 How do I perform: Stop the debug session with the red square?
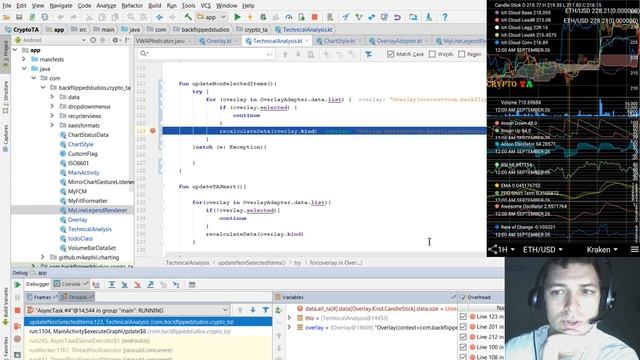pyautogui.click(x=17, y=311)
